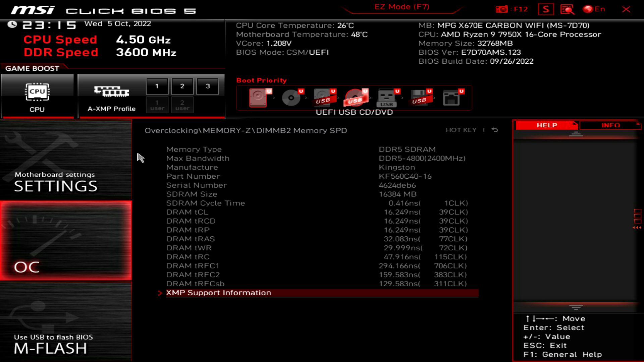
Task: Toggle the CPU Game Boost button
Action: click(37, 97)
